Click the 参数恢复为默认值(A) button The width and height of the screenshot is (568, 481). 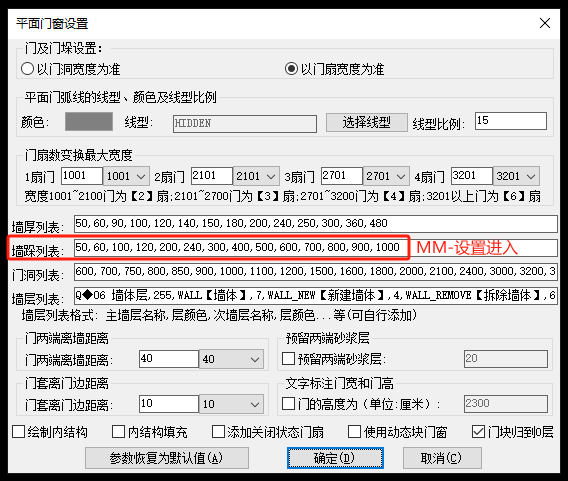tap(167, 458)
